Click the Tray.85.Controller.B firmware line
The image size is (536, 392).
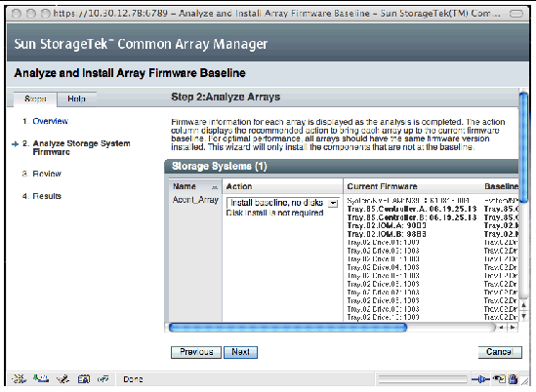point(412,217)
